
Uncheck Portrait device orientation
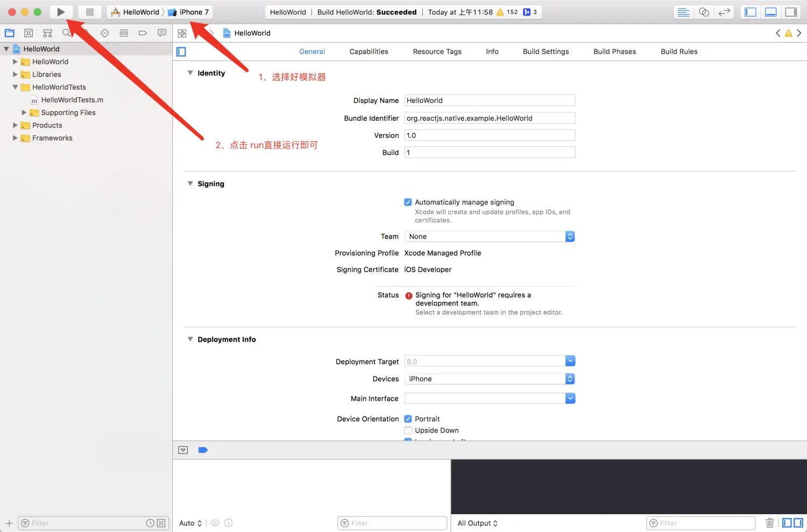coord(408,419)
